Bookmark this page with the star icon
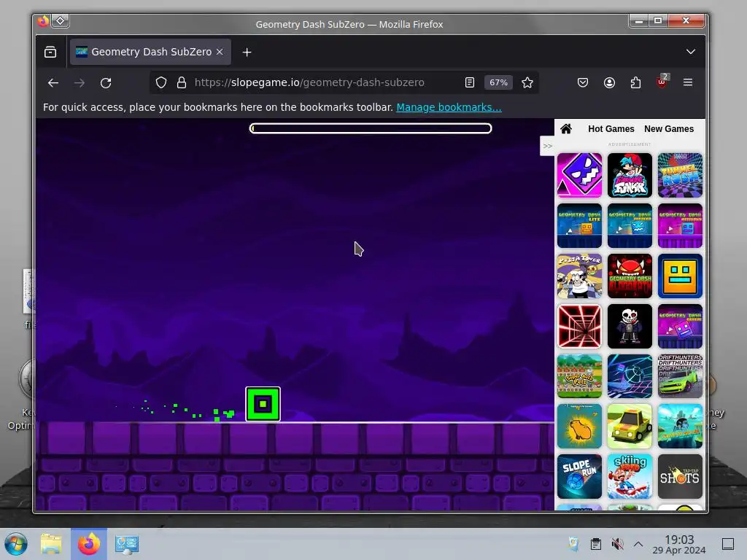Viewport: 747px width, 560px height. click(527, 82)
